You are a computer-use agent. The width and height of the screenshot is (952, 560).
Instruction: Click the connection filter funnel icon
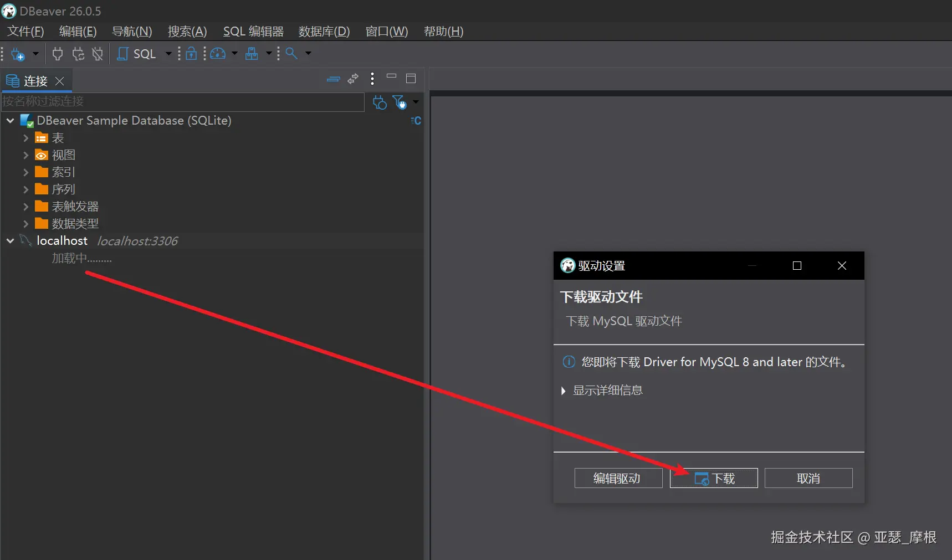400,102
